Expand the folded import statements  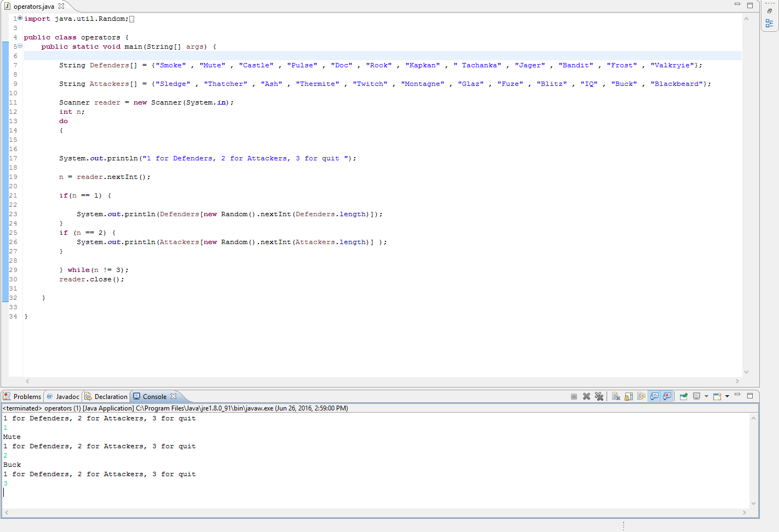tap(20, 18)
